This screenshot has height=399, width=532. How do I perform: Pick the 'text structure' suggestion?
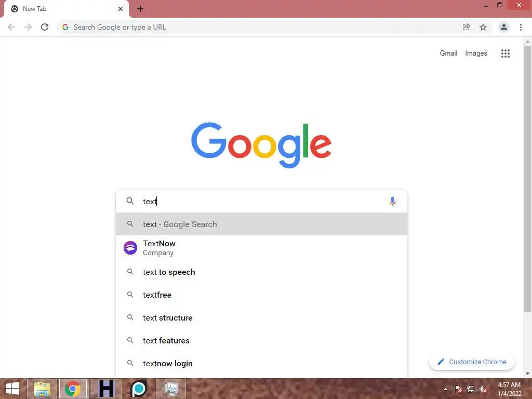coord(261,318)
